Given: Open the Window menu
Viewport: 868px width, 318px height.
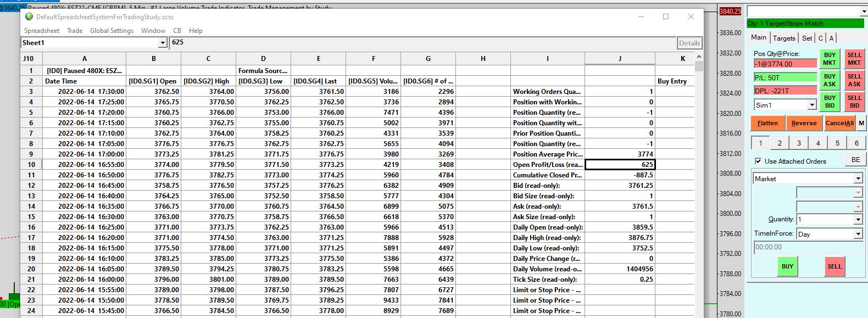Looking at the screenshot, I should pyautogui.click(x=153, y=31).
